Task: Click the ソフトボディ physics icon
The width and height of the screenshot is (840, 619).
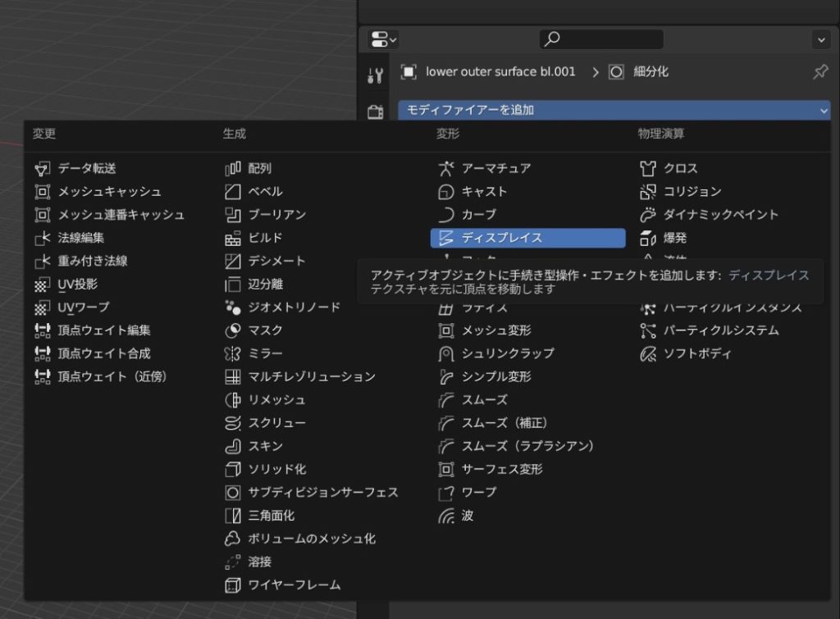Action: coord(648,354)
